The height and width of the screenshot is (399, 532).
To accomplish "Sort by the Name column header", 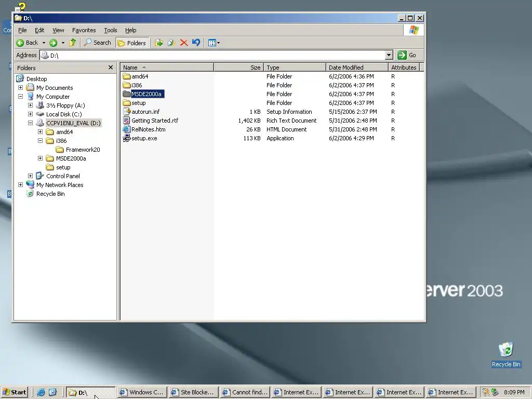I will [167, 68].
